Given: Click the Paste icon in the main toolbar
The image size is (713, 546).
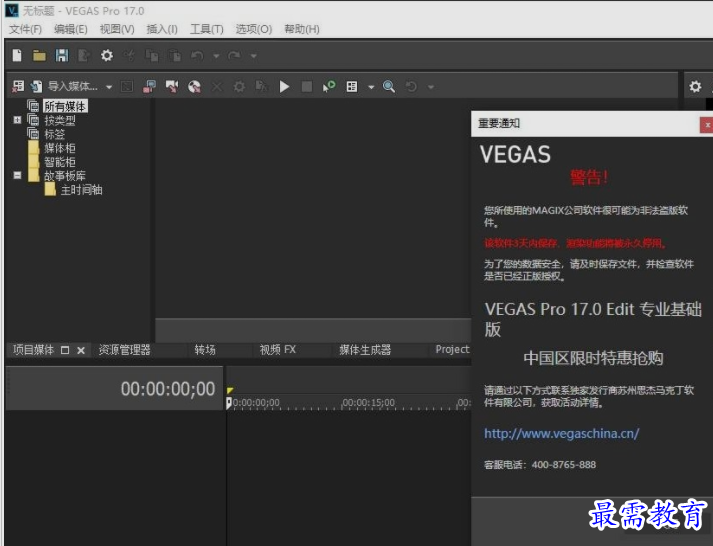Looking at the screenshot, I should tap(175, 55).
